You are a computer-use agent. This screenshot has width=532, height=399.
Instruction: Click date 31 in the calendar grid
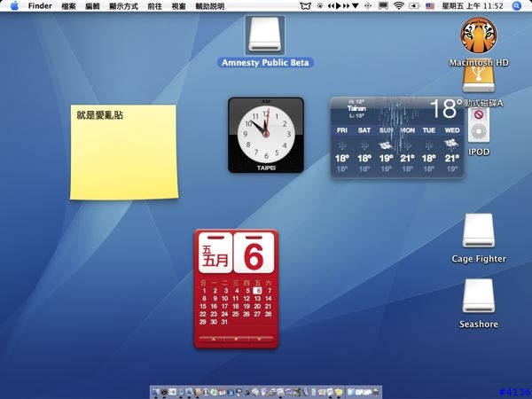coord(224,322)
